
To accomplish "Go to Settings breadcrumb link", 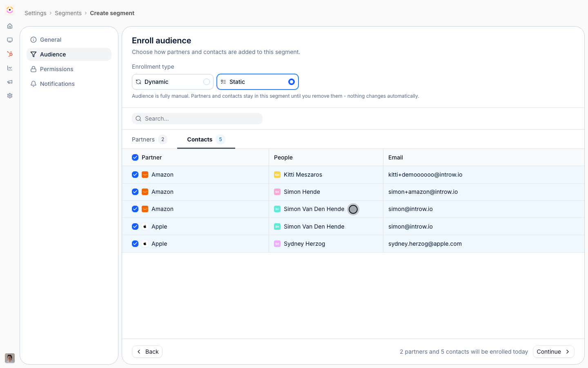I will click(36, 13).
